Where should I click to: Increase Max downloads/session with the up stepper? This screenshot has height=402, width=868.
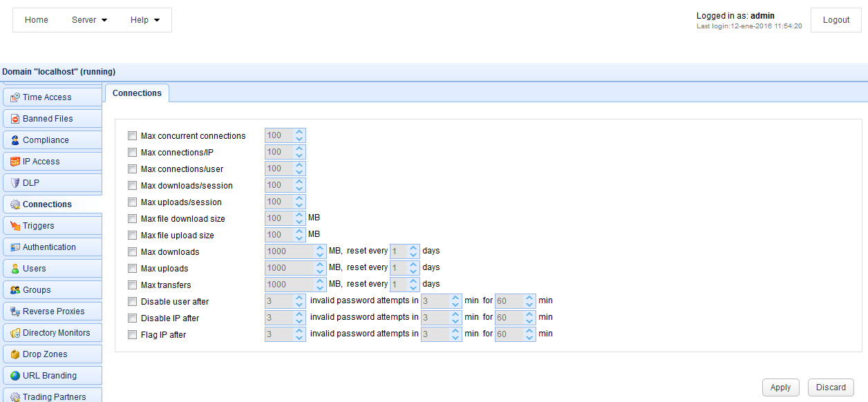point(299,182)
